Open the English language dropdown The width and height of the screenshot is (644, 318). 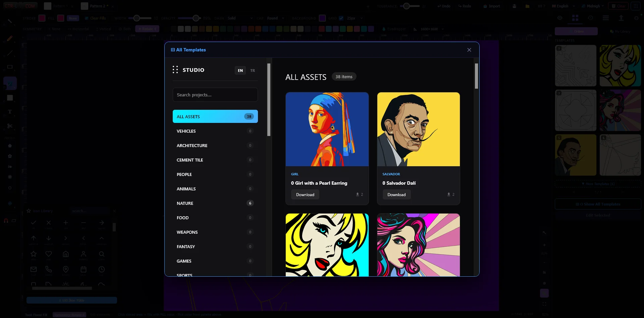(563, 6)
